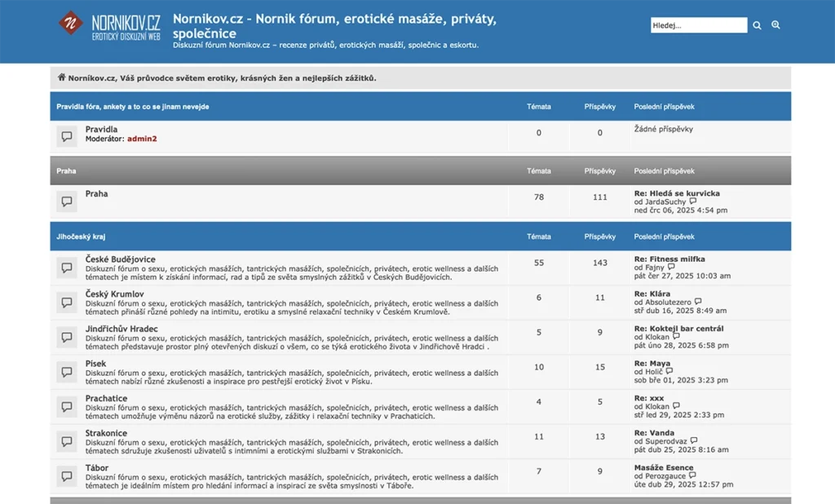
Task: Open user JardaSuchy profile
Action: point(665,202)
